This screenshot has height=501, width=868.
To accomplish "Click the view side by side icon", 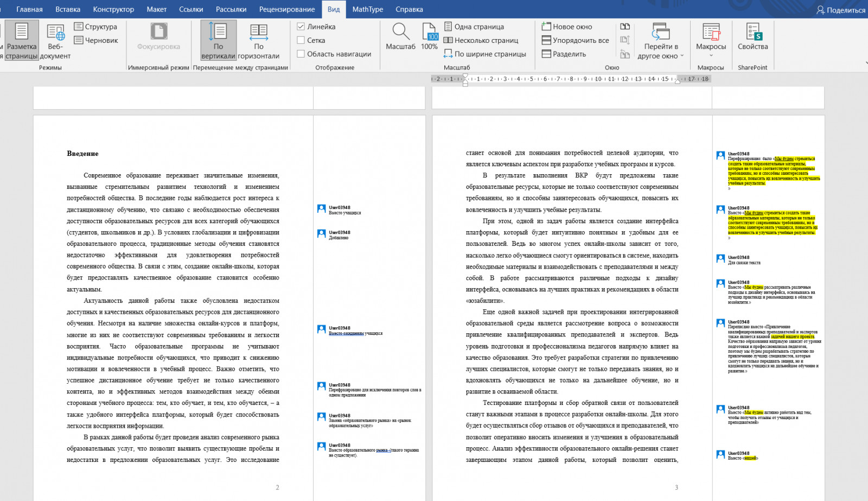I will (x=625, y=27).
